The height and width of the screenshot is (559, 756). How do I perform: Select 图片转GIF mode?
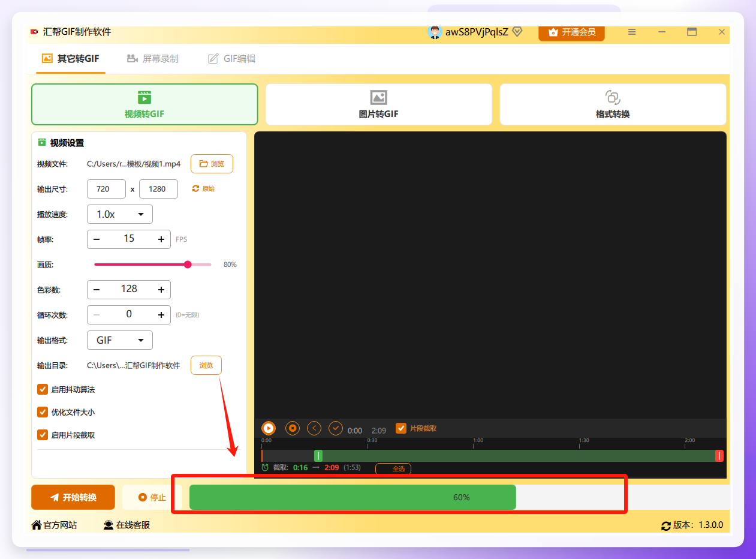click(379, 104)
